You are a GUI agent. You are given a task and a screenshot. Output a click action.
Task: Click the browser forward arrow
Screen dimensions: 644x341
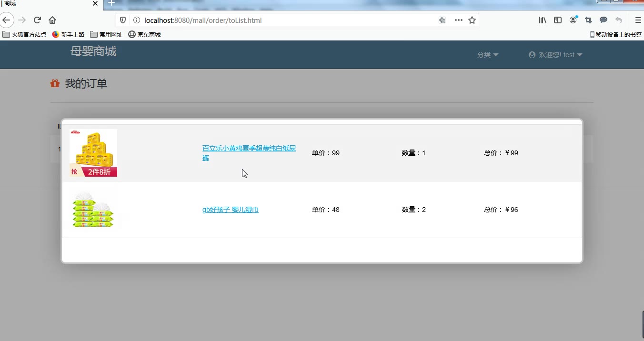click(22, 20)
